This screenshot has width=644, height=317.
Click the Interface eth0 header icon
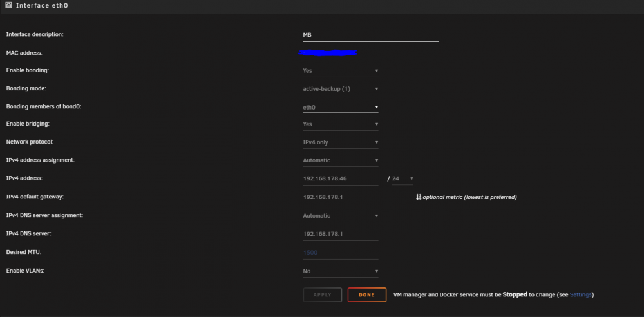click(x=8, y=6)
